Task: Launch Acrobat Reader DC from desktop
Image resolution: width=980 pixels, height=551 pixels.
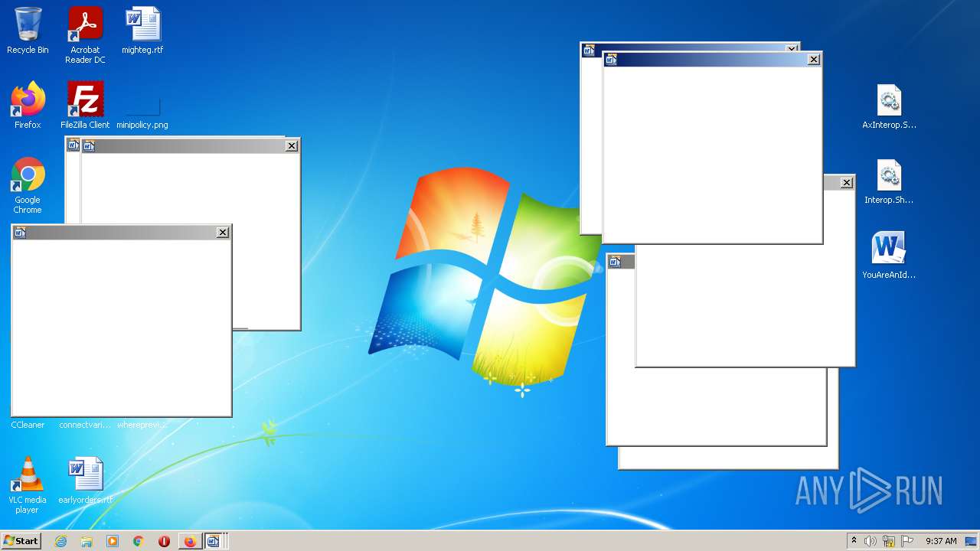Action: [x=85, y=35]
